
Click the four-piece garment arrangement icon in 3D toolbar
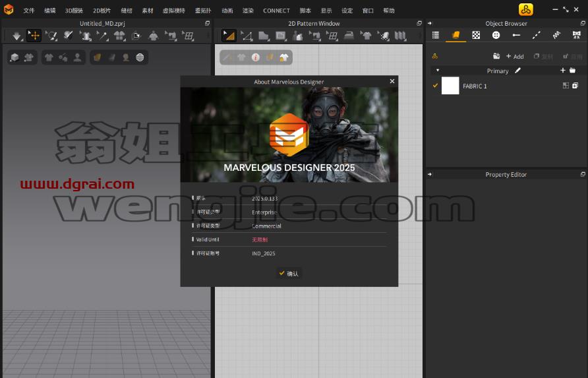pos(119,36)
